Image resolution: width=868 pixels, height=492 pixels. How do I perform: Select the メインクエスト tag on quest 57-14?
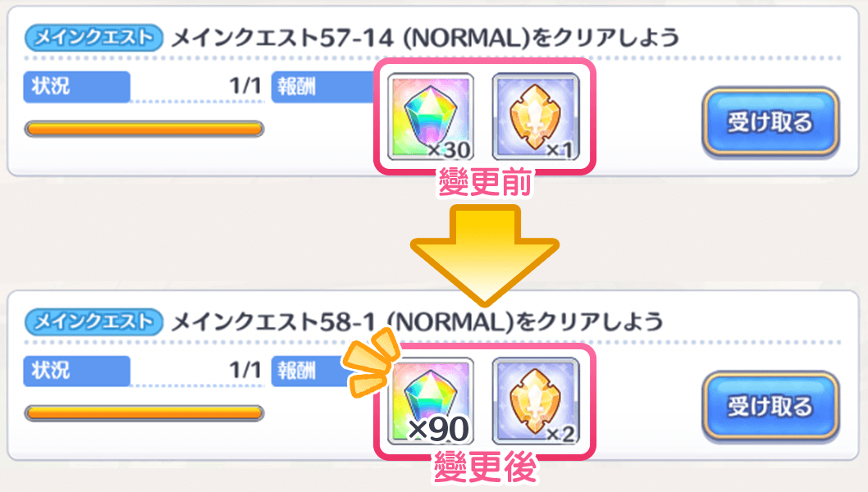(94, 38)
